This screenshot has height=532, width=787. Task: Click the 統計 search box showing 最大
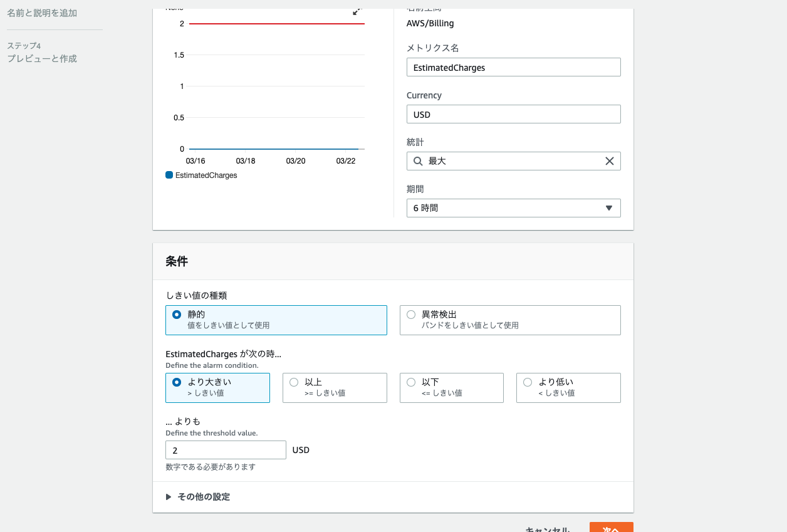[513, 161]
